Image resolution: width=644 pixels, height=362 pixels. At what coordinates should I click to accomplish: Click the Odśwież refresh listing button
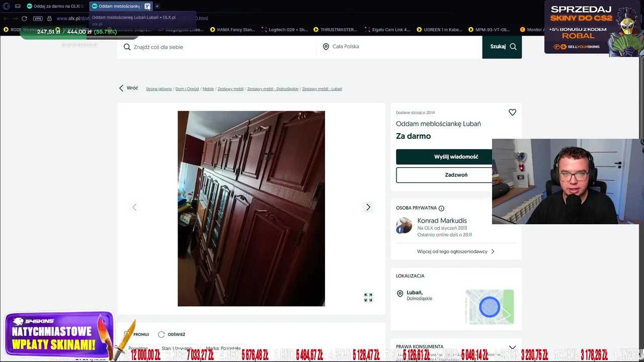pos(172,334)
